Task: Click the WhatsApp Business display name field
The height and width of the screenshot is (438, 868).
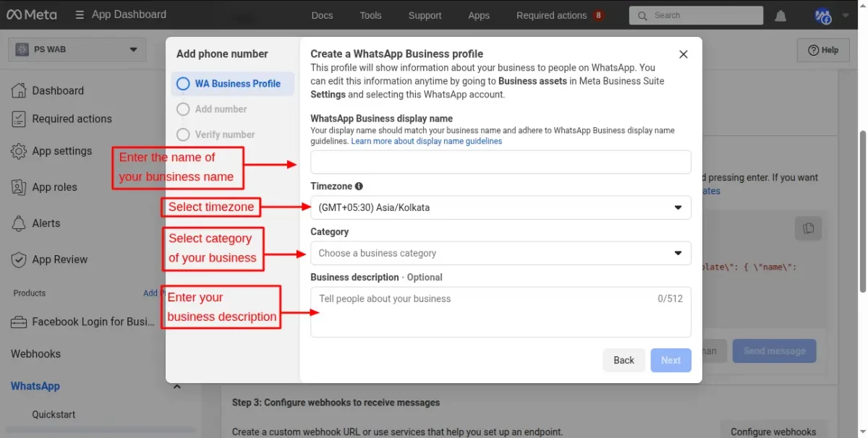Action: point(501,162)
